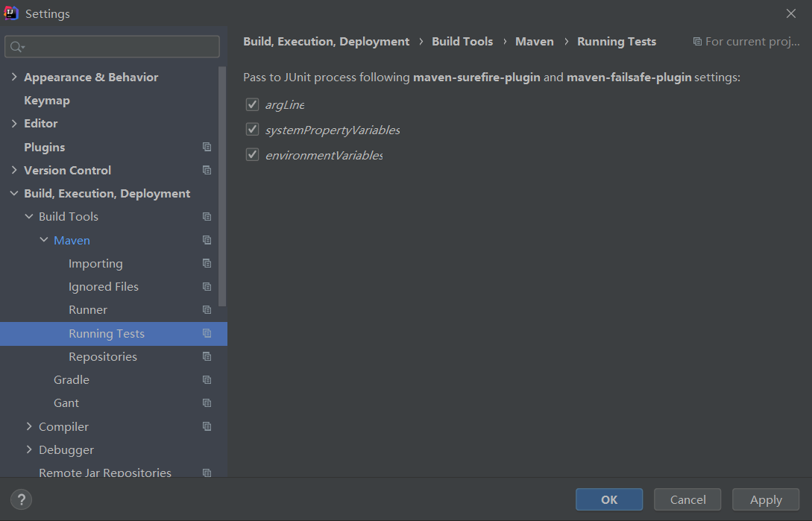Click the For current project icon
The height and width of the screenshot is (521, 812).
pyautogui.click(x=698, y=42)
